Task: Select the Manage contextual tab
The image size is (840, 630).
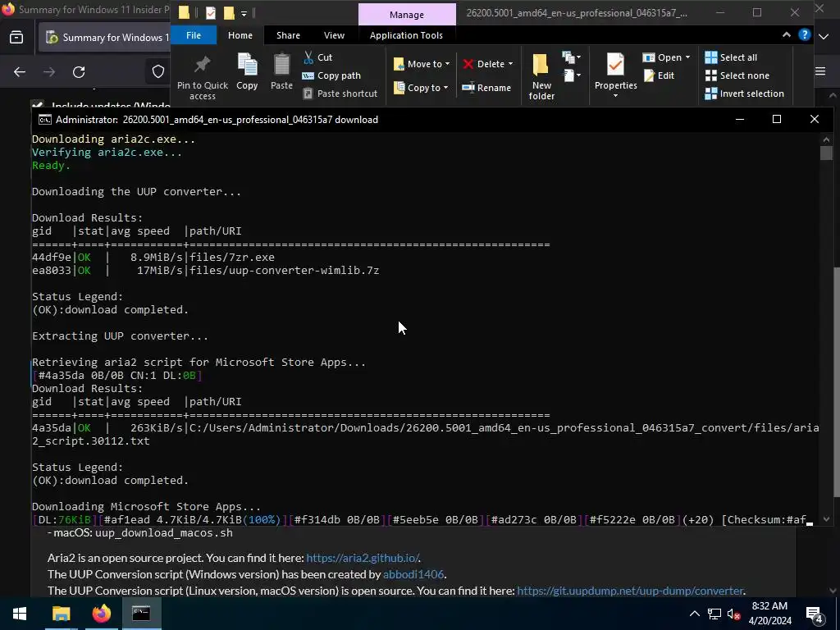Action: click(x=407, y=15)
